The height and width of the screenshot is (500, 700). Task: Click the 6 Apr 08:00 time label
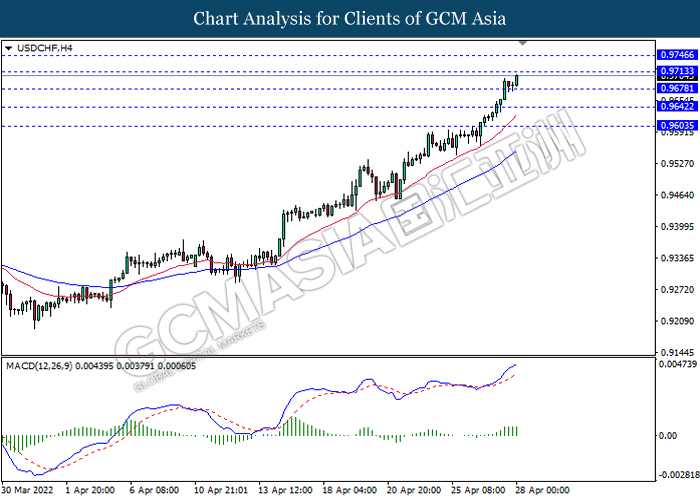(x=154, y=490)
